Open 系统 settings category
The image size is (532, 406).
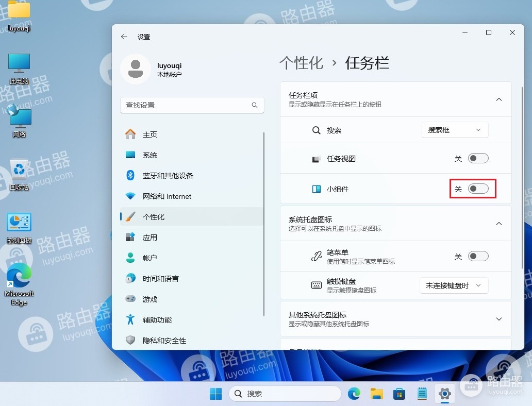192,155
